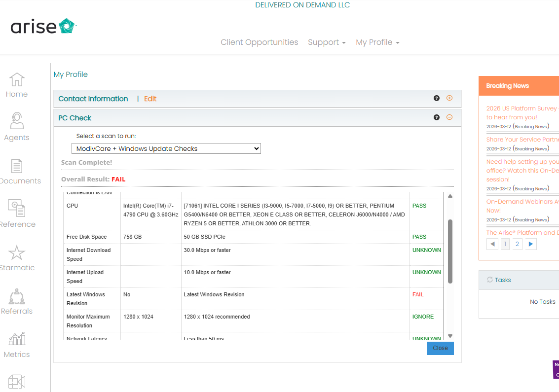Go to Client Opportunities

pyautogui.click(x=259, y=42)
